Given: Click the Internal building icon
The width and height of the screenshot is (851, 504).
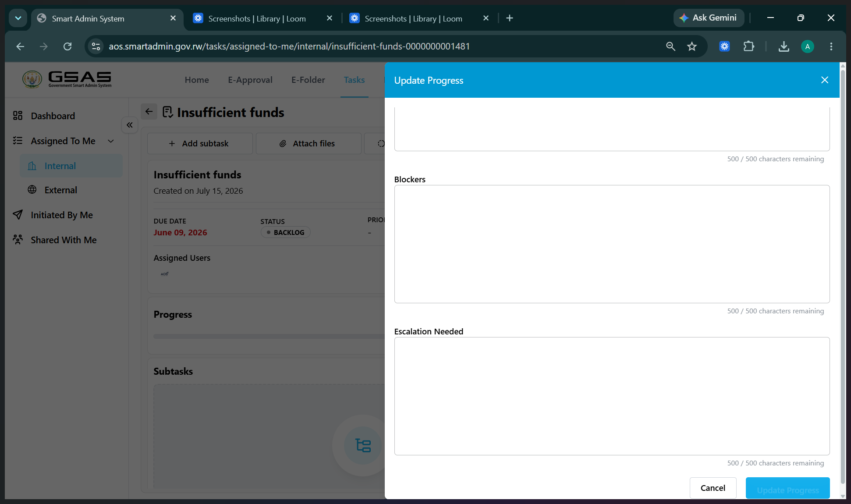Looking at the screenshot, I should pos(32,166).
